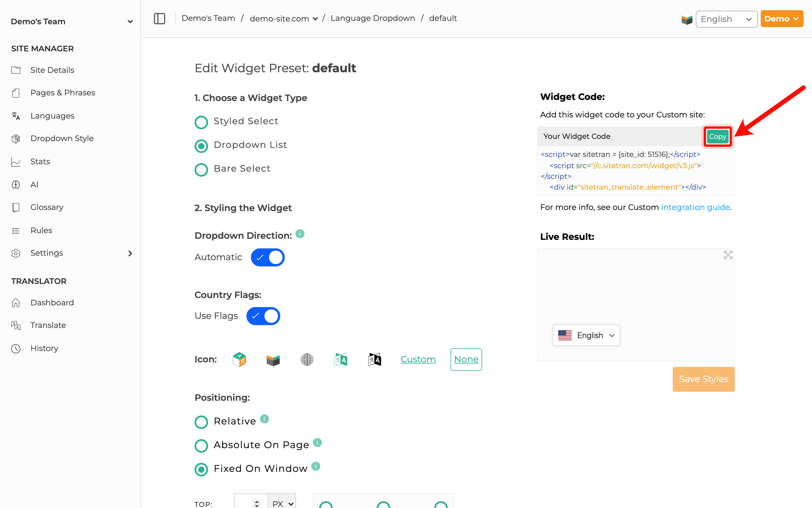812x508 pixels.
Task: Select the Bare Select widget type
Action: 201,170
